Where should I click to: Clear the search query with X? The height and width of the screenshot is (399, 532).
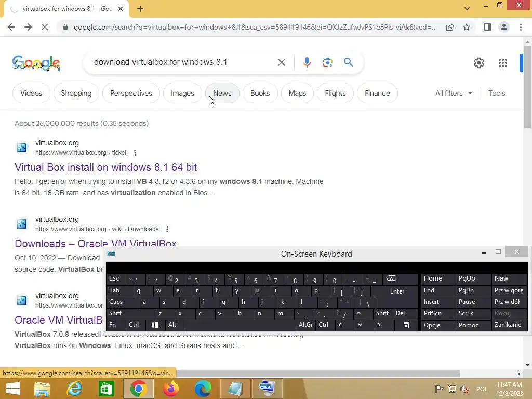281,62
